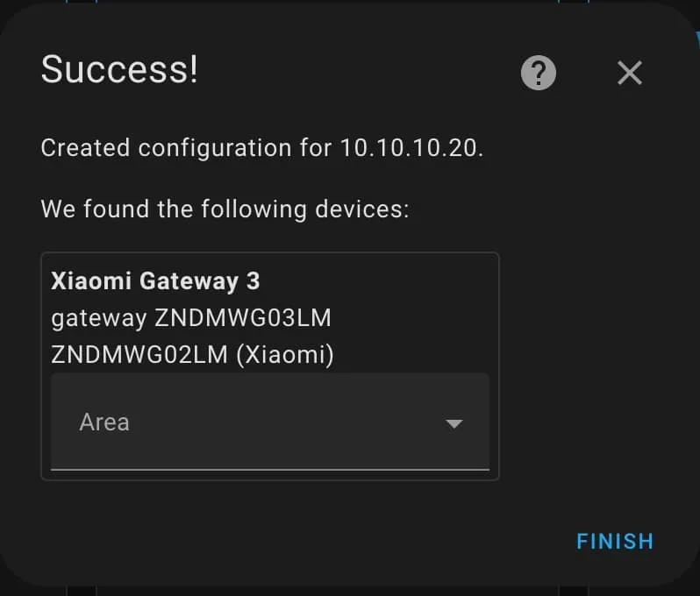
Task: Click the number 3 in device name
Action: click(x=253, y=280)
